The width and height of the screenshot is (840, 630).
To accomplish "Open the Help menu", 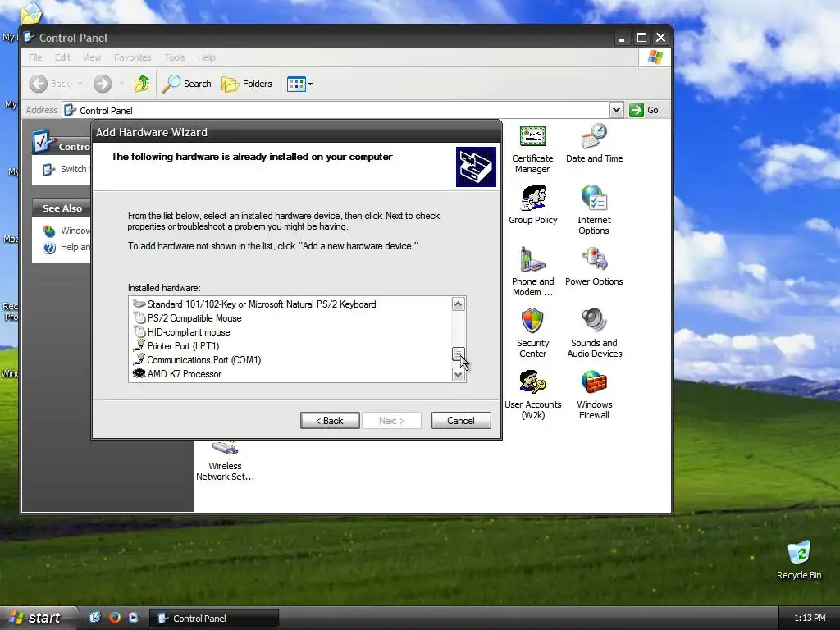I will click(206, 57).
